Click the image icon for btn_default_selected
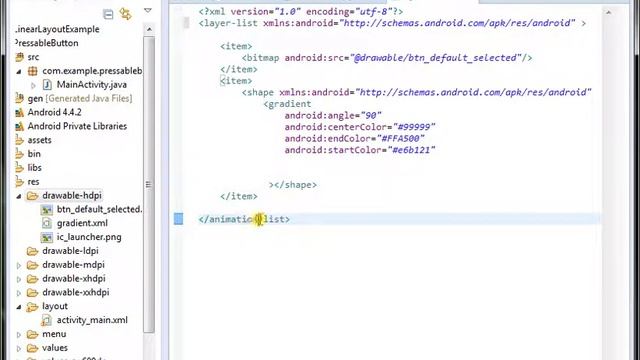Screen dimensions: 640x360 tap(47, 210)
